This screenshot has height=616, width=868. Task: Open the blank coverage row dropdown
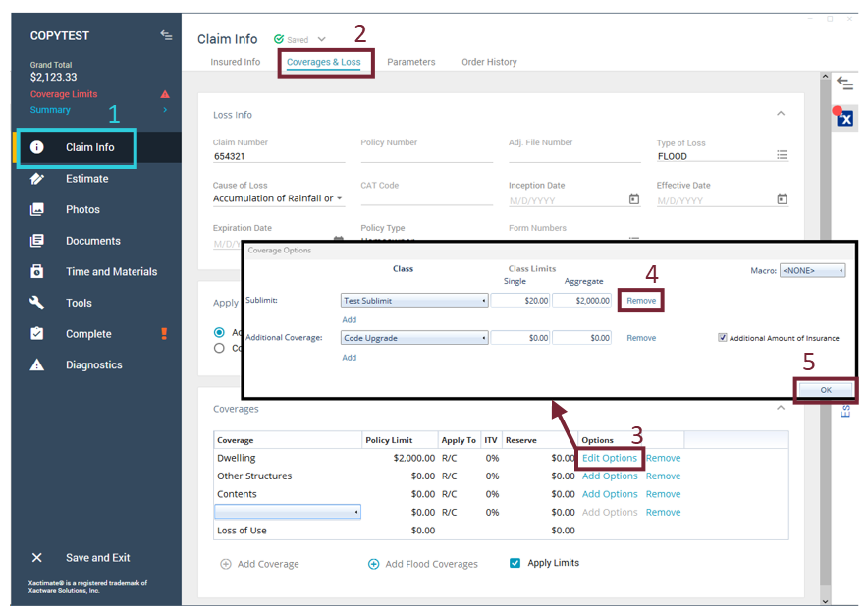tap(288, 512)
